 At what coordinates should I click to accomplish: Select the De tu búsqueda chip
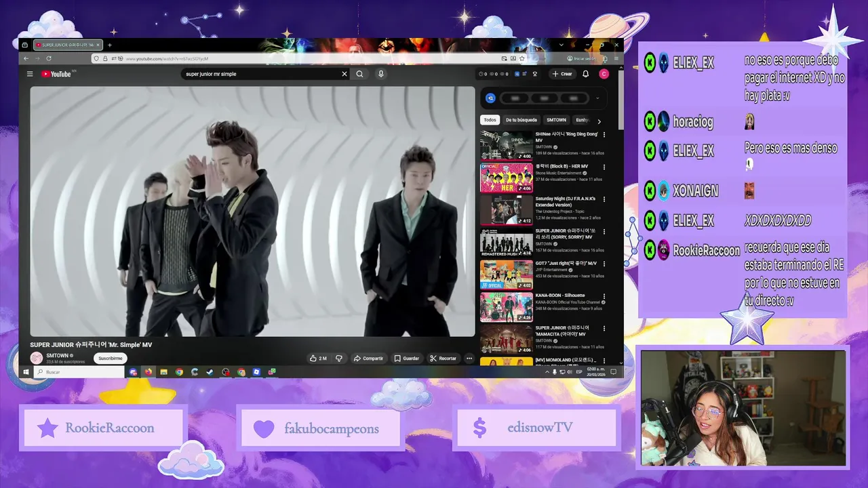521,120
